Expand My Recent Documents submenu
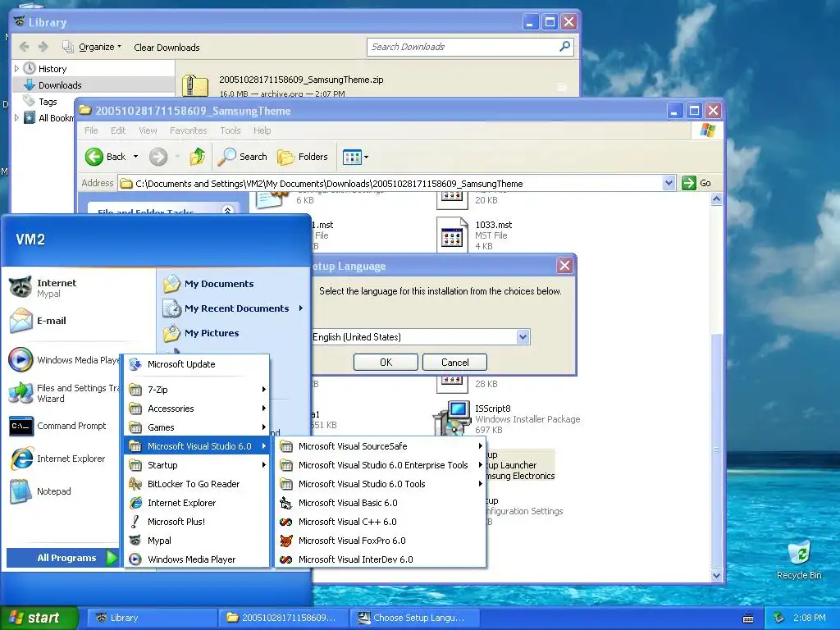Screen dimensions: 840x630 click(x=301, y=308)
